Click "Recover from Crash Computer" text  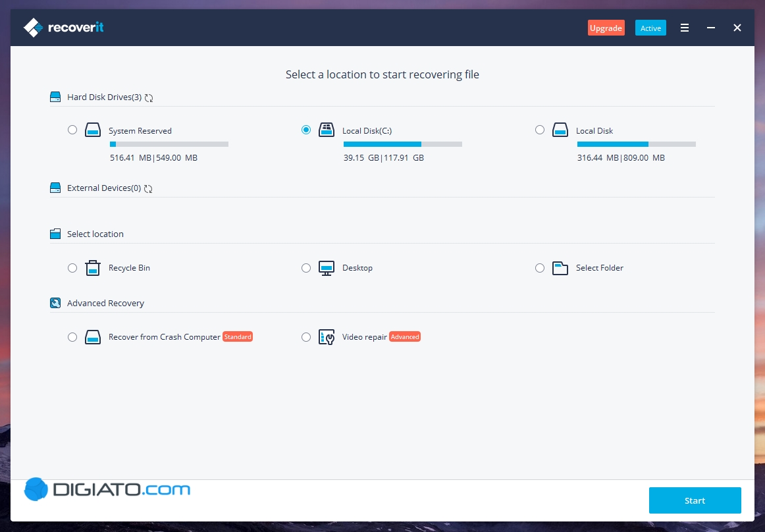165,337
